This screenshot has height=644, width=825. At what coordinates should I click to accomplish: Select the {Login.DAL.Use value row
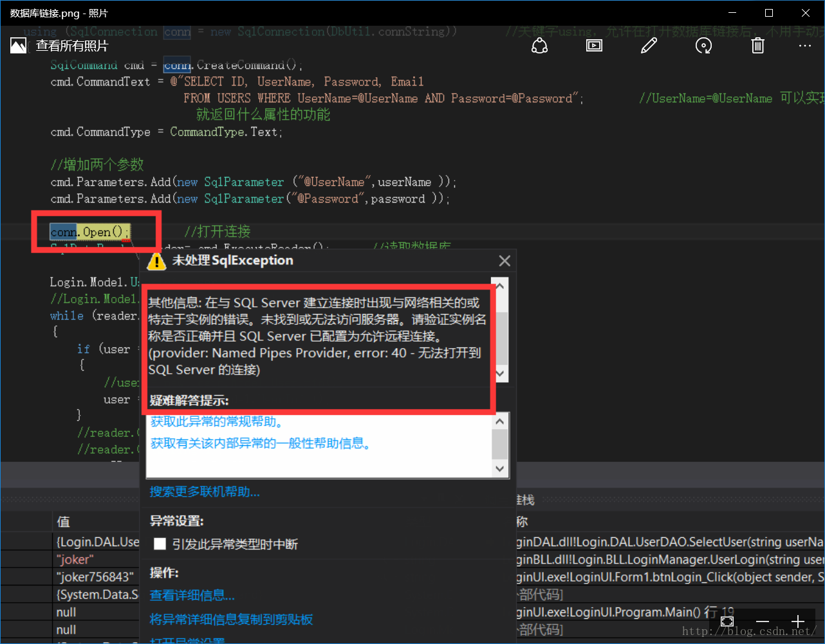(98, 542)
